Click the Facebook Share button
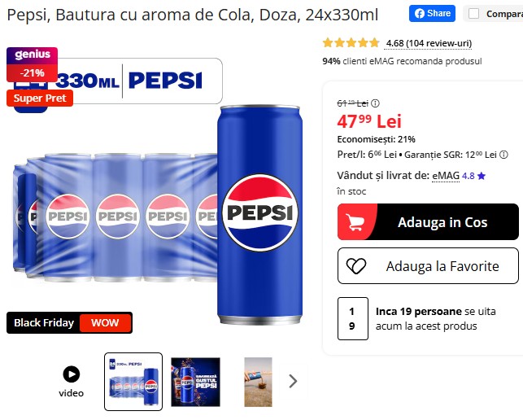 click(432, 13)
